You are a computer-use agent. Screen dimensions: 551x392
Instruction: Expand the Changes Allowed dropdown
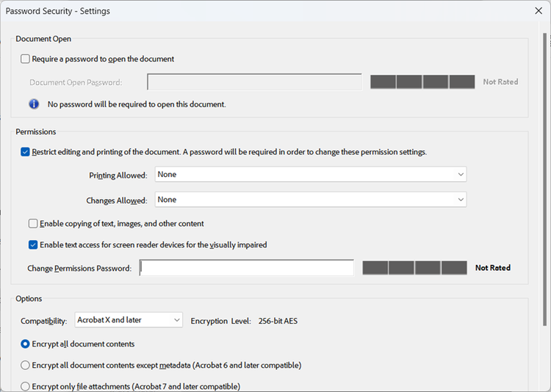click(x=310, y=200)
